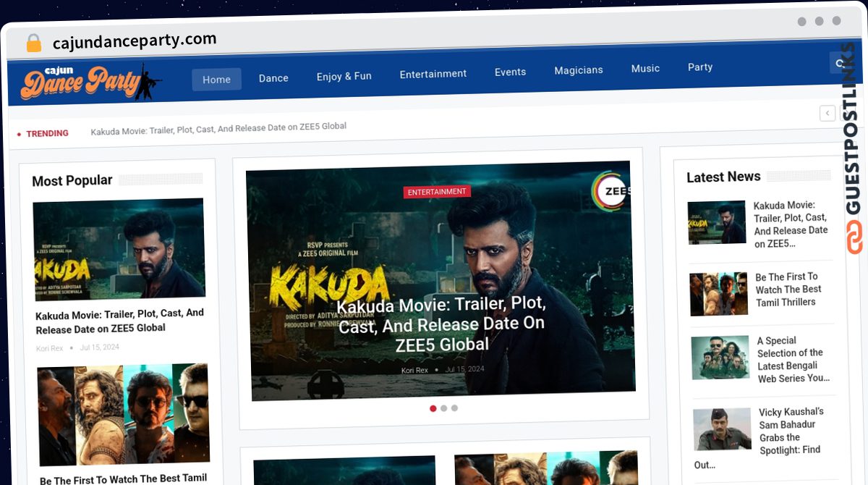This screenshot has height=485, width=868.
Task: Click the Most Popular section heading
Action: tap(72, 181)
